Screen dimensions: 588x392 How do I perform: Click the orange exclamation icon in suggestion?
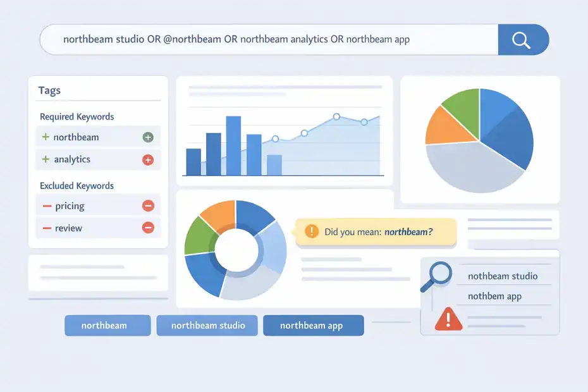[x=312, y=231]
